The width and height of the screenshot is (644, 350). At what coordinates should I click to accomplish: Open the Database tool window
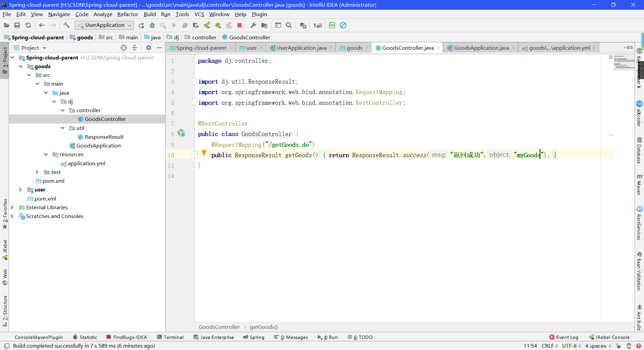639,150
